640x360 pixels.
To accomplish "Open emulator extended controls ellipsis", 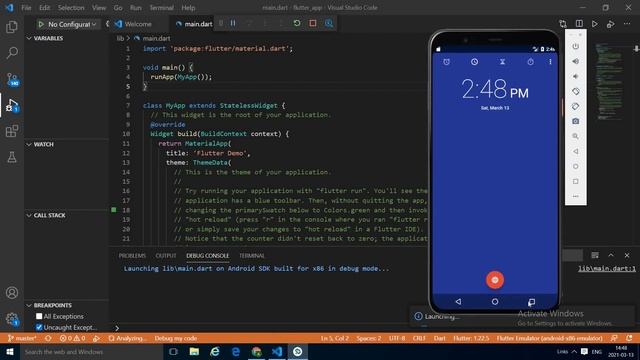I will tap(576, 196).
